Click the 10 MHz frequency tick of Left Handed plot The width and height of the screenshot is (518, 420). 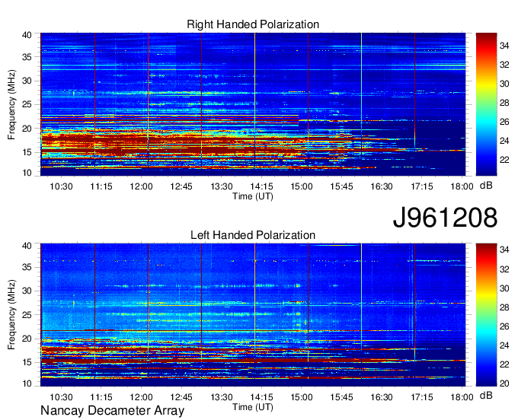[27, 383]
